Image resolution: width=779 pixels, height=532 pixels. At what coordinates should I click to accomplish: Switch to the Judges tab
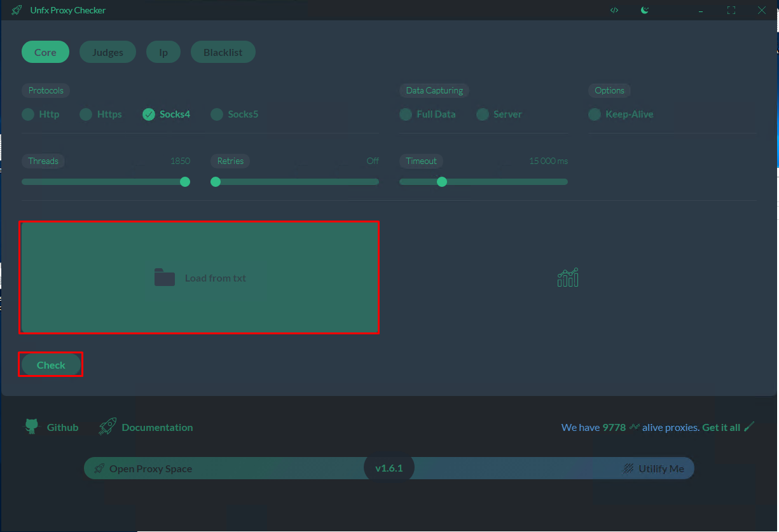(107, 52)
